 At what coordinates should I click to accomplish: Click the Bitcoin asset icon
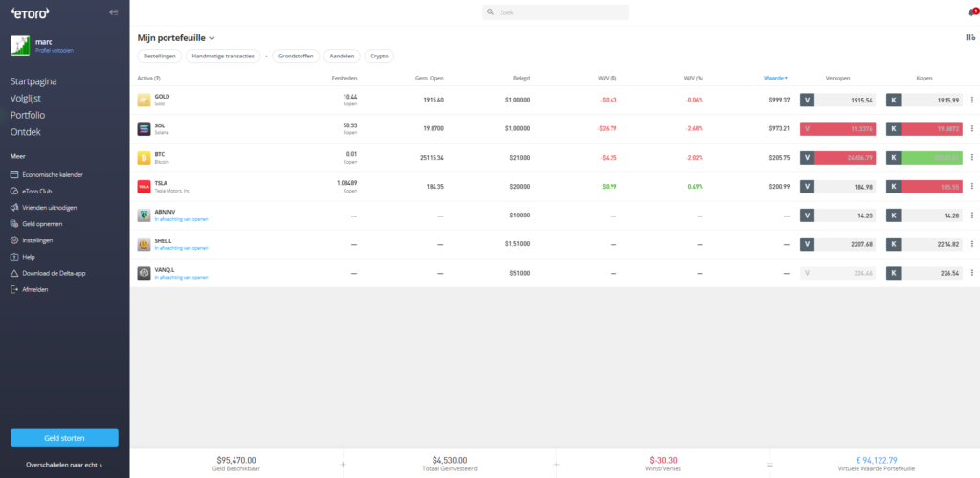(145, 157)
